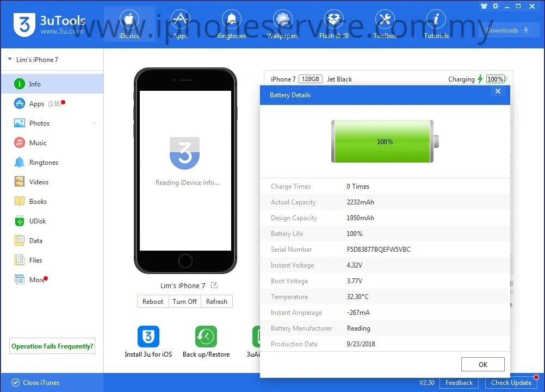Close the Battery Details dialog
This screenshot has width=545, height=392.
(498, 91)
